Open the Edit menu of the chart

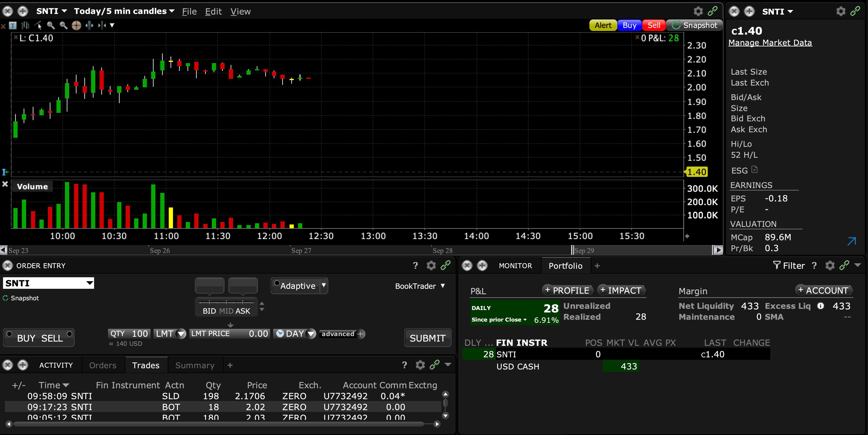pyautogui.click(x=213, y=12)
